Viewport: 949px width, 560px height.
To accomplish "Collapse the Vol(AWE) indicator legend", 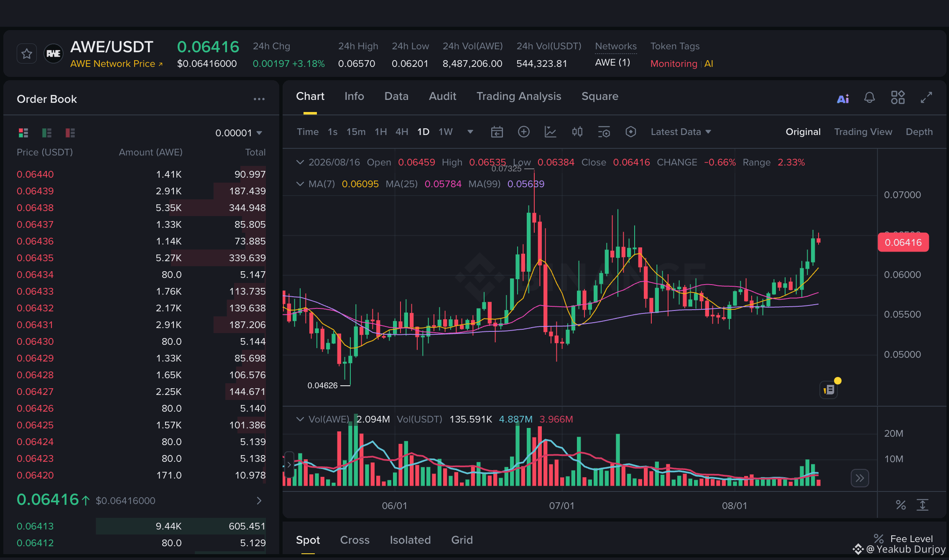I will pos(300,419).
